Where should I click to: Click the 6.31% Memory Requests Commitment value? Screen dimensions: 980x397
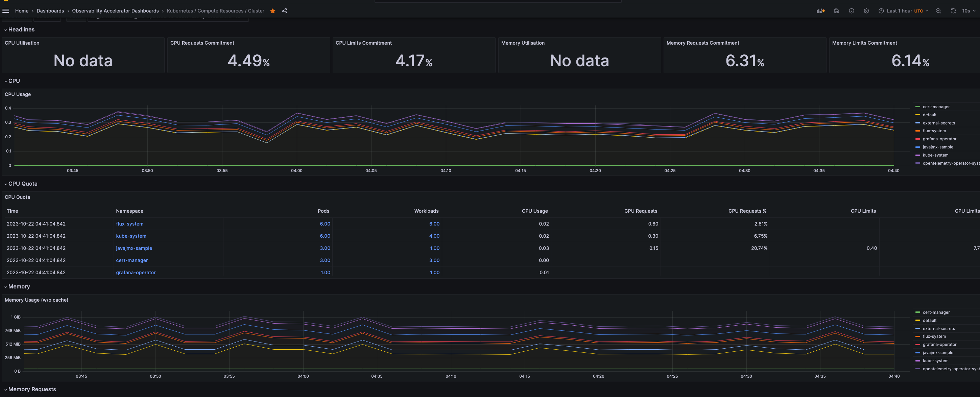click(745, 61)
